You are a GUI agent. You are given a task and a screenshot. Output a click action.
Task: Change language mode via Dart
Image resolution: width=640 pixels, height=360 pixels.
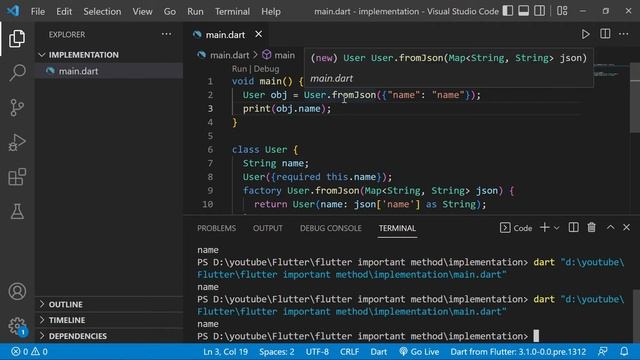pyautogui.click(x=378, y=351)
